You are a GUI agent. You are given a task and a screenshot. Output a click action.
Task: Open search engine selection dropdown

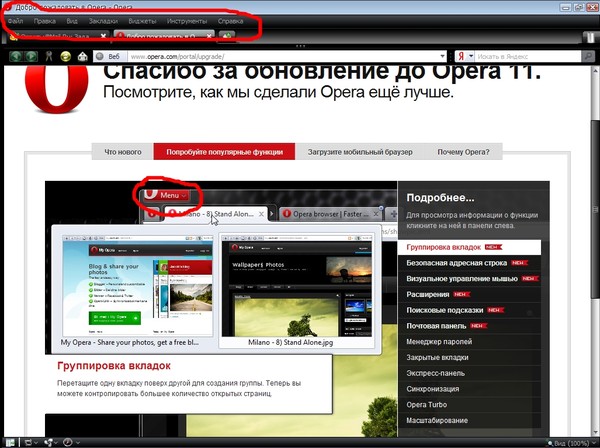click(471, 57)
